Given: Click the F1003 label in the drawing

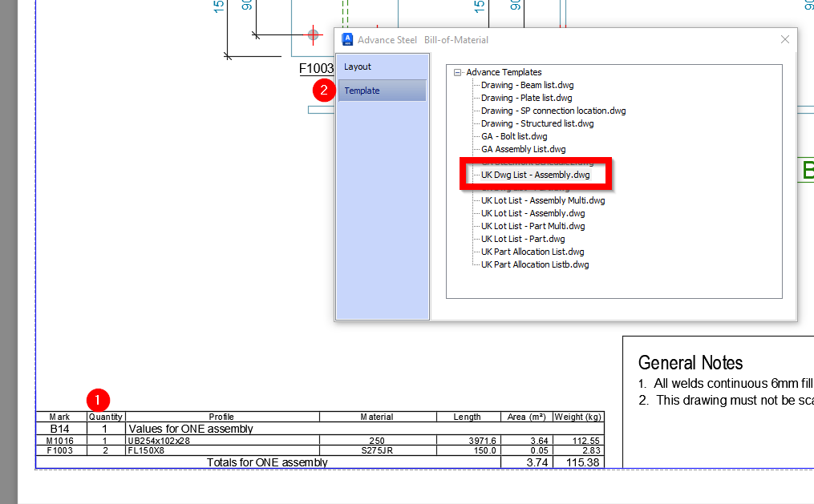Looking at the screenshot, I should coord(316,68).
